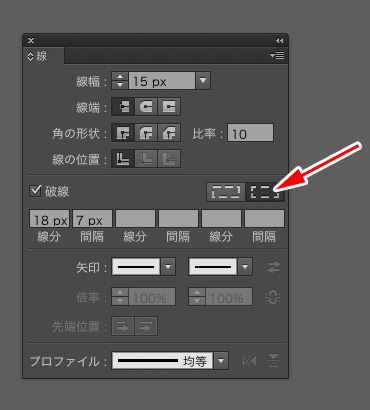The image size is (370, 410).
Task: Select the 線 panel tab
Action: [38, 56]
